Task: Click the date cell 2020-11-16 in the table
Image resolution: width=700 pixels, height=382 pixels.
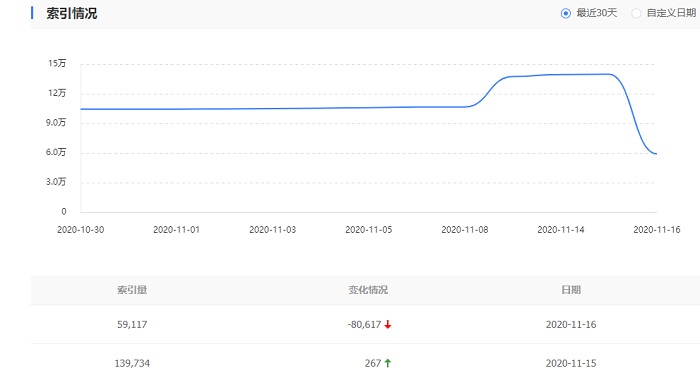Action: [571, 324]
